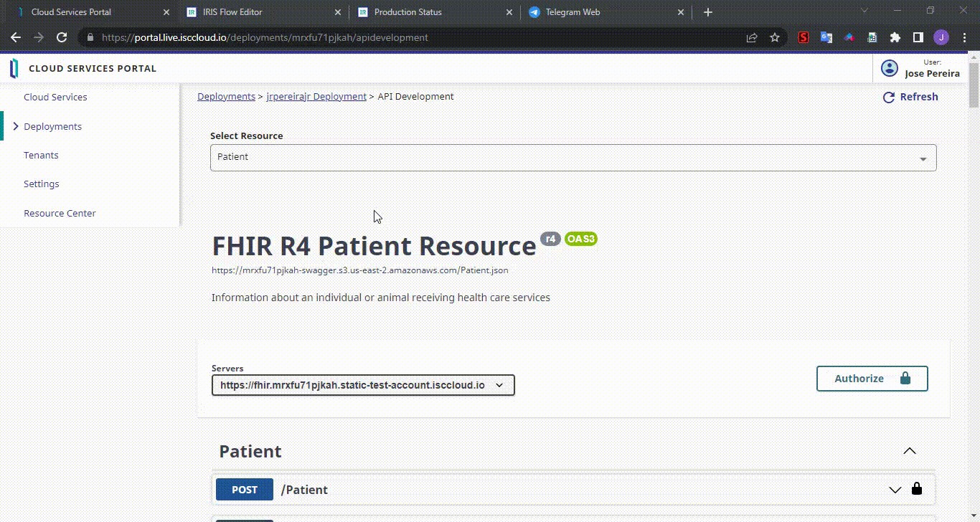Open the Select Resource Patient dropdown

(573, 158)
